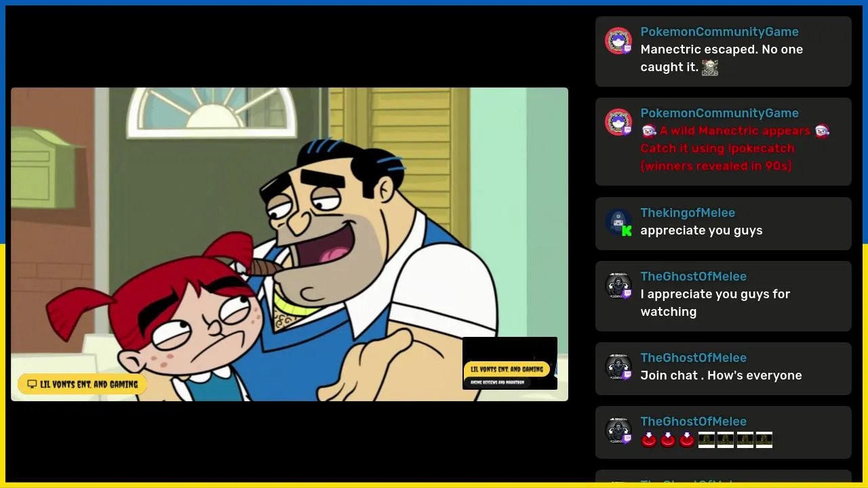The height and width of the screenshot is (488, 868).
Task: Open the ThekingofMelee username
Action: click(x=688, y=213)
